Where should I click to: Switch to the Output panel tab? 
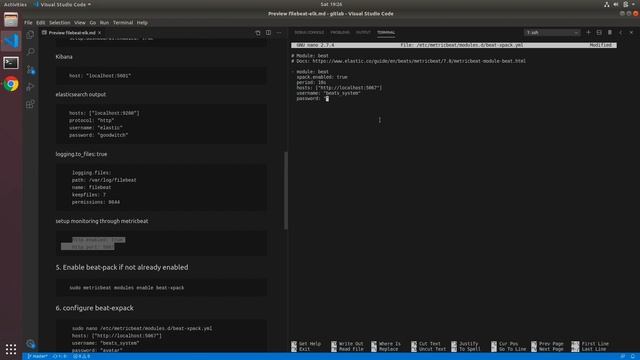363,32
